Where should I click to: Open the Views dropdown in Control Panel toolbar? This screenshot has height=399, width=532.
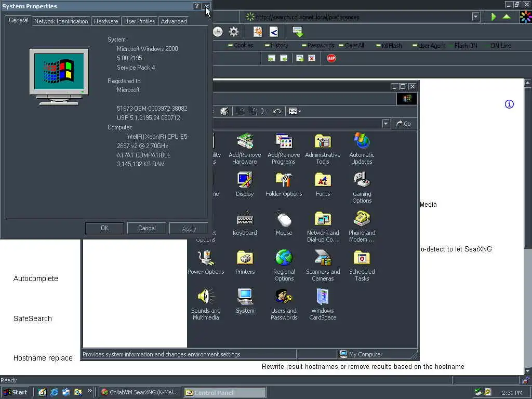295,111
